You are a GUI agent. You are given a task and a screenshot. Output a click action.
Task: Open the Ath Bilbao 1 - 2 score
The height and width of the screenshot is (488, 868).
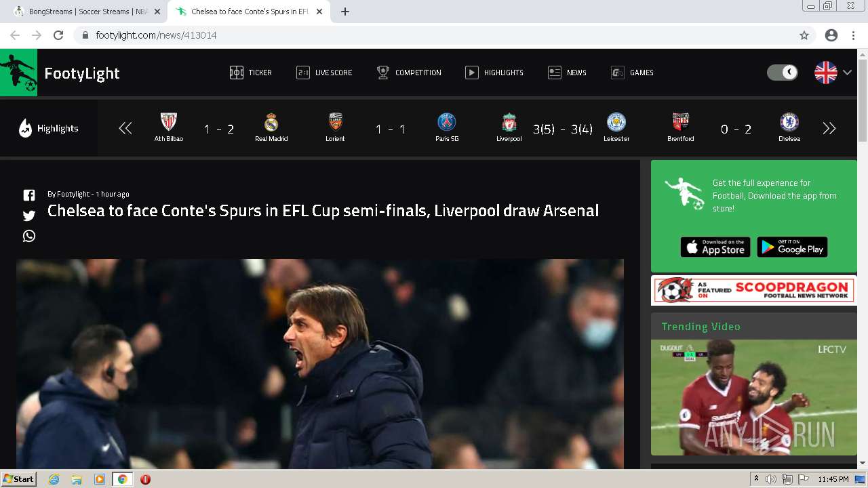tap(219, 129)
